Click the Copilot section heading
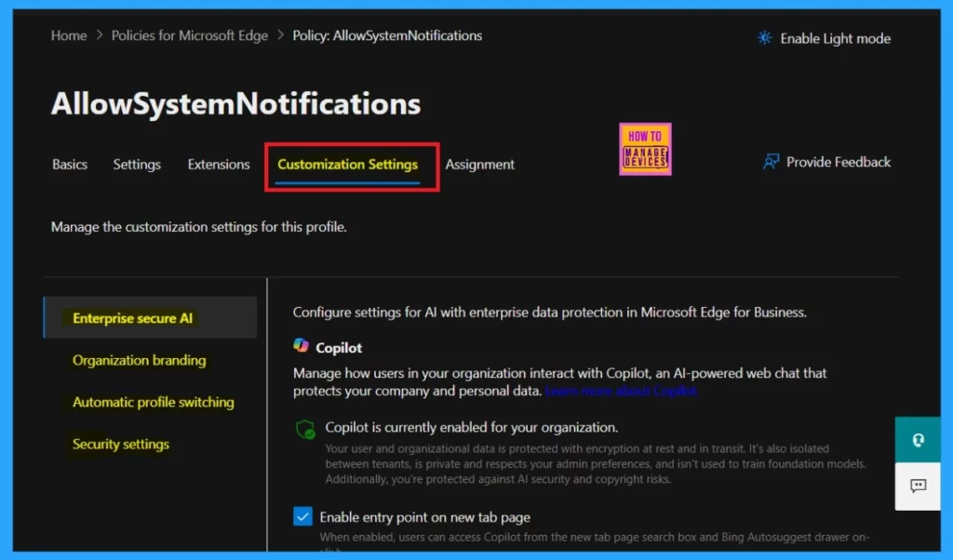Viewport: 953px width, 560px height. (339, 347)
